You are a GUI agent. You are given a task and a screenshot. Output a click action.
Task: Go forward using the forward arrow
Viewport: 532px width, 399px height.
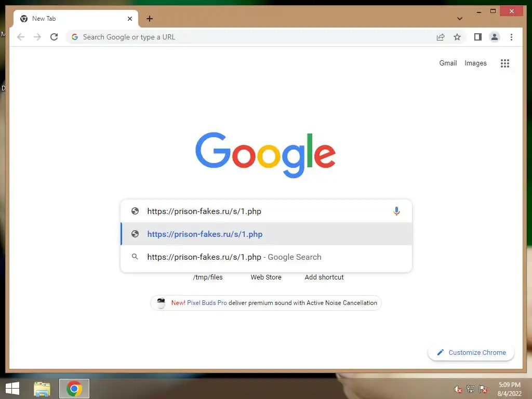(37, 37)
